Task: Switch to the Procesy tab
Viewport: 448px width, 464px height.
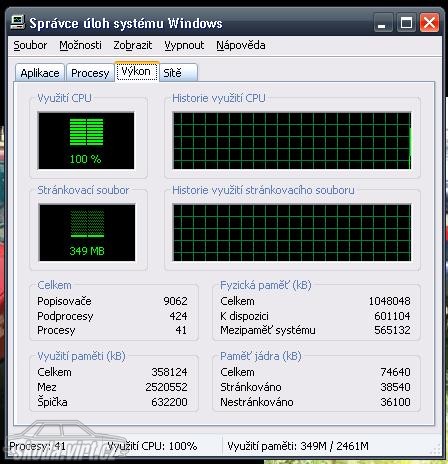Action: pos(90,73)
